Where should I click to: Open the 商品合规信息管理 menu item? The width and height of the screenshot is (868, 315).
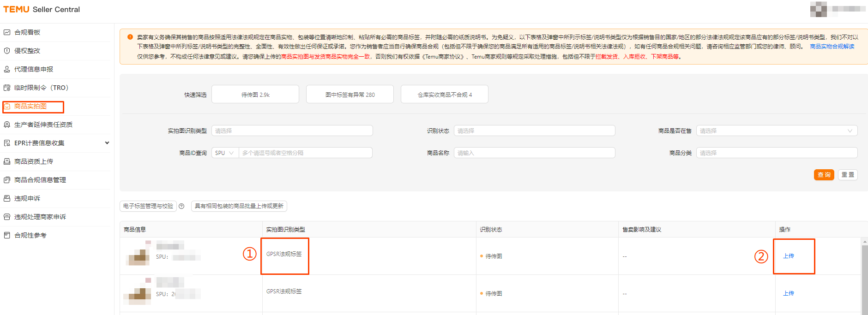40,180
